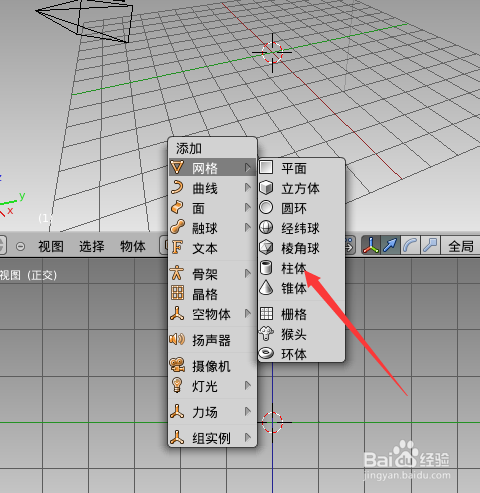Viewport: 480px width, 493px height.
Task: Choose 扬声器 from the add menu
Action: [213, 340]
